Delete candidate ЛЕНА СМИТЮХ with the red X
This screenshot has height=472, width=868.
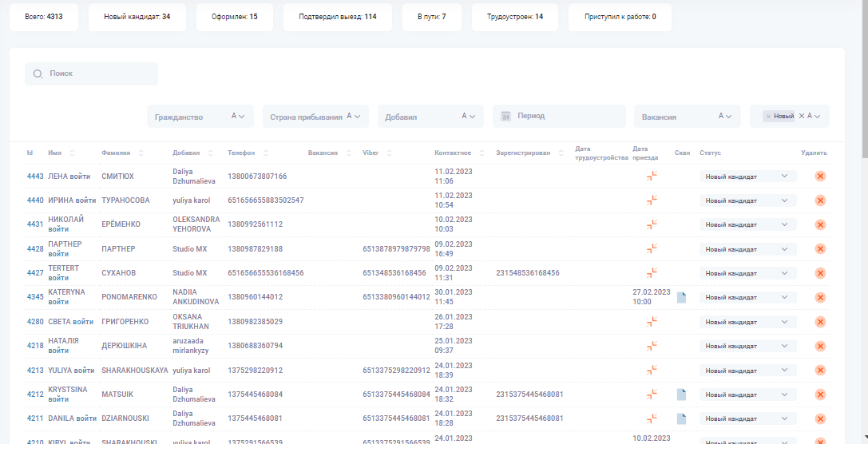(x=820, y=176)
